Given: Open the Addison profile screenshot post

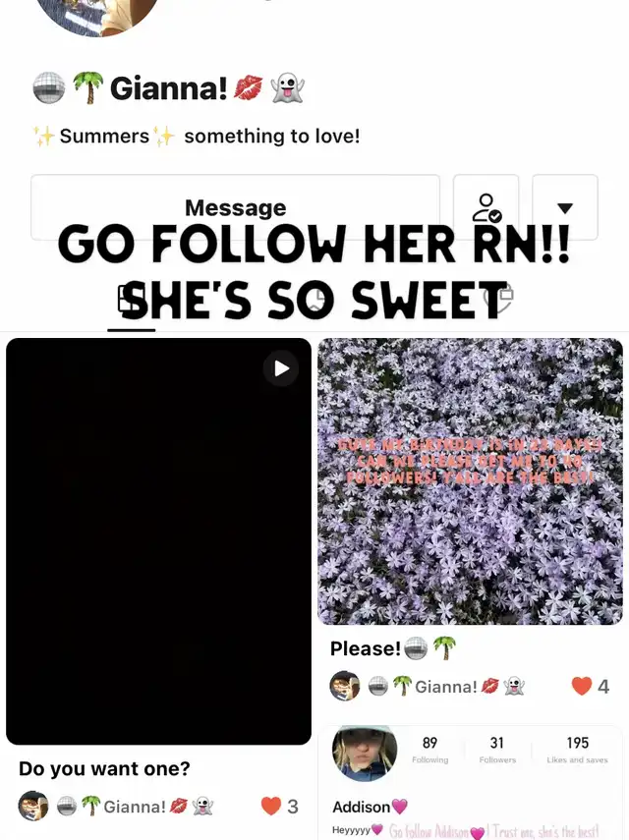Looking at the screenshot, I should [x=470, y=783].
